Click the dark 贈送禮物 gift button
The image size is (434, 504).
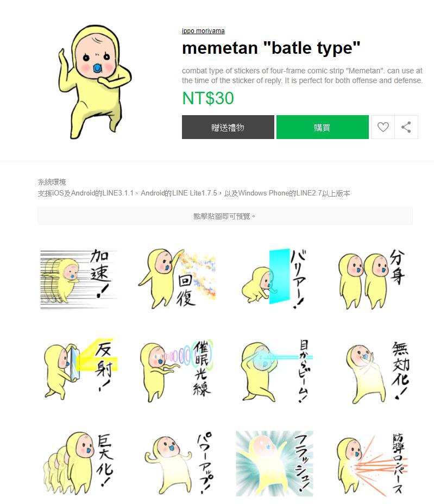(228, 127)
